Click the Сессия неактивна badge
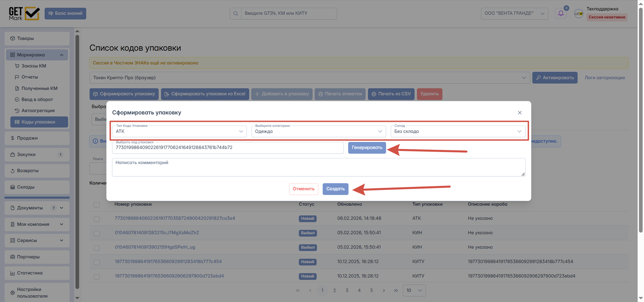Image resolution: width=644 pixels, height=302 pixels. click(607, 17)
